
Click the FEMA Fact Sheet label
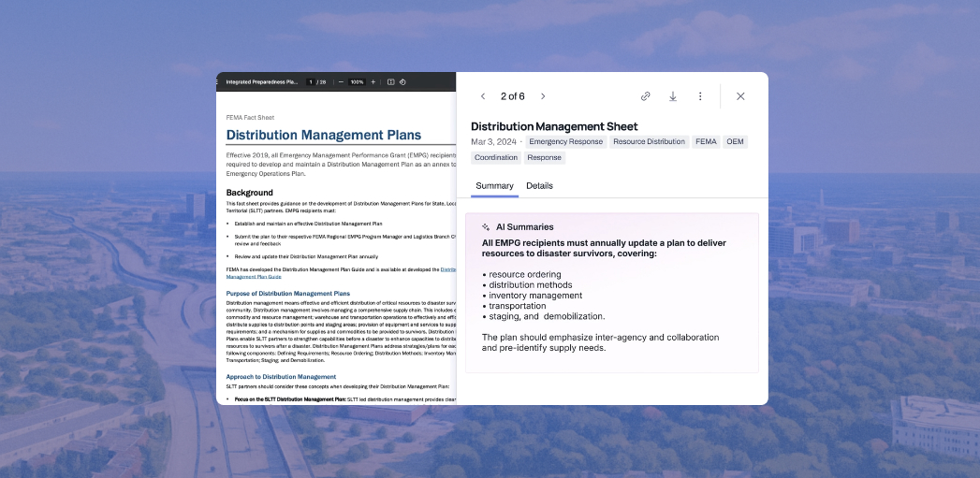(x=250, y=118)
